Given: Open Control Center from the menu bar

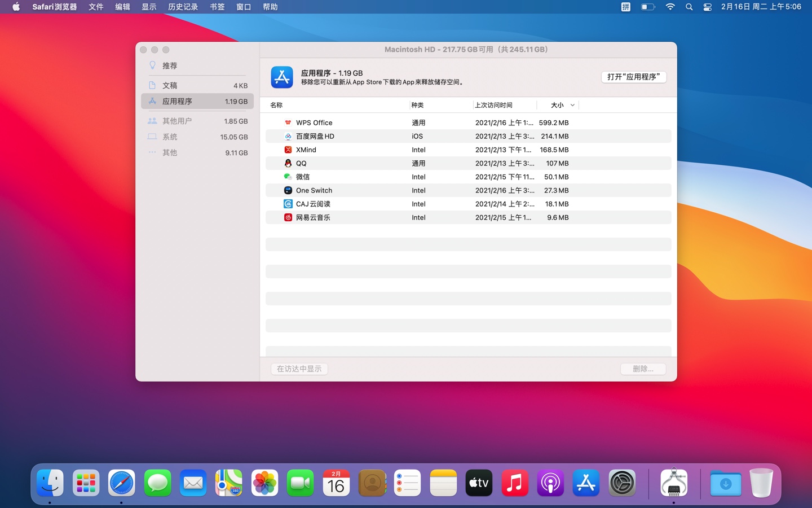Looking at the screenshot, I should click(x=707, y=7).
